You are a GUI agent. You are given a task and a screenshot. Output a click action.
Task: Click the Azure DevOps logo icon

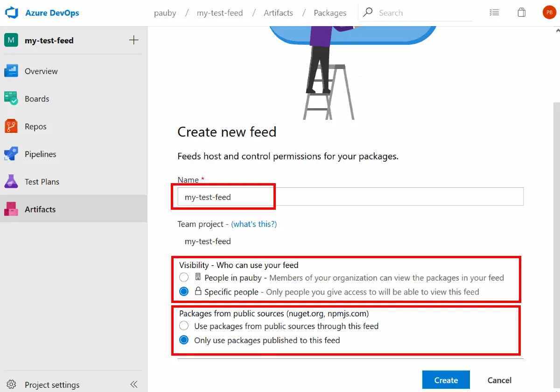coord(11,13)
